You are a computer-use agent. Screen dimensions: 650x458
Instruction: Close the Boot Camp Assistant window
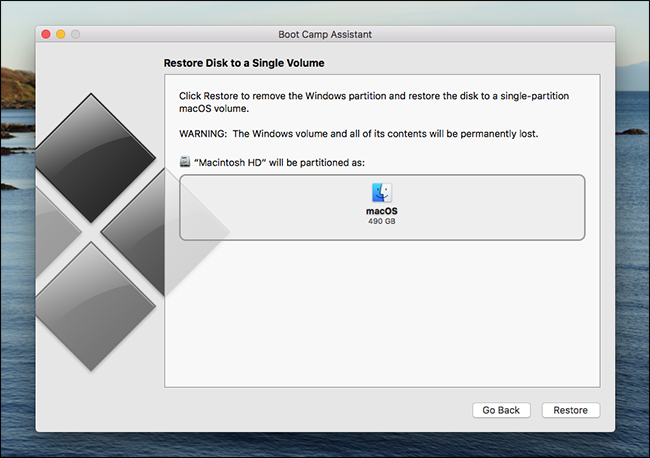pos(46,34)
